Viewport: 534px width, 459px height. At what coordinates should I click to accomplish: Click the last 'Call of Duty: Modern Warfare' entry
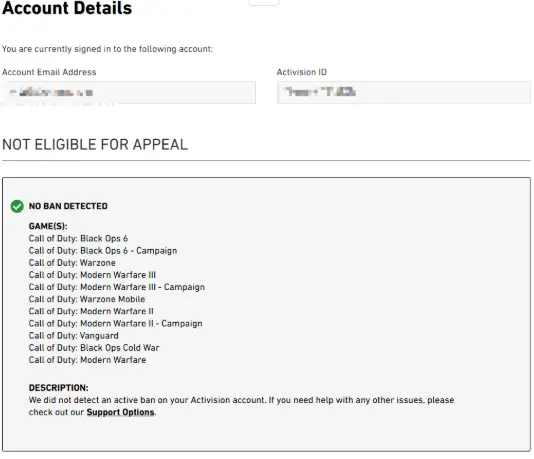[88, 360]
